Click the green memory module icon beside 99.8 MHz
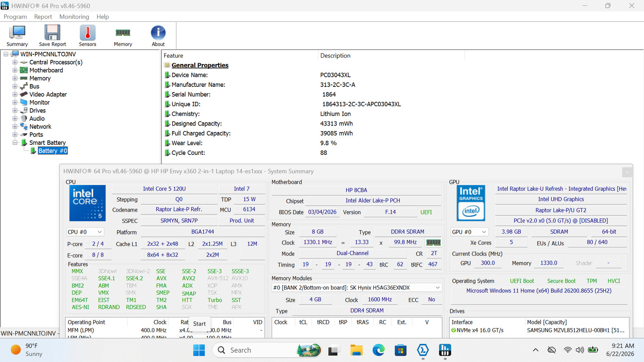644x362 pixels. click(433, 243)
